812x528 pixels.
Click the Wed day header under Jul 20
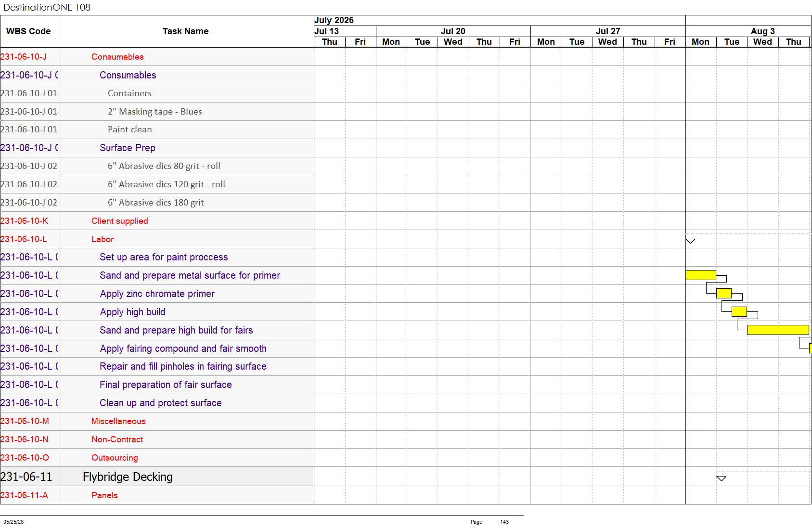click(453, 42)
